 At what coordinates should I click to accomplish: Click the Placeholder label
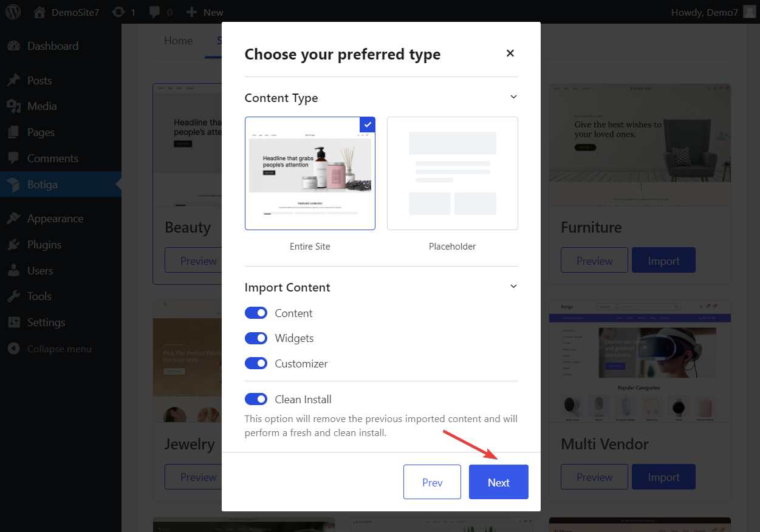(x=453, y=247)
